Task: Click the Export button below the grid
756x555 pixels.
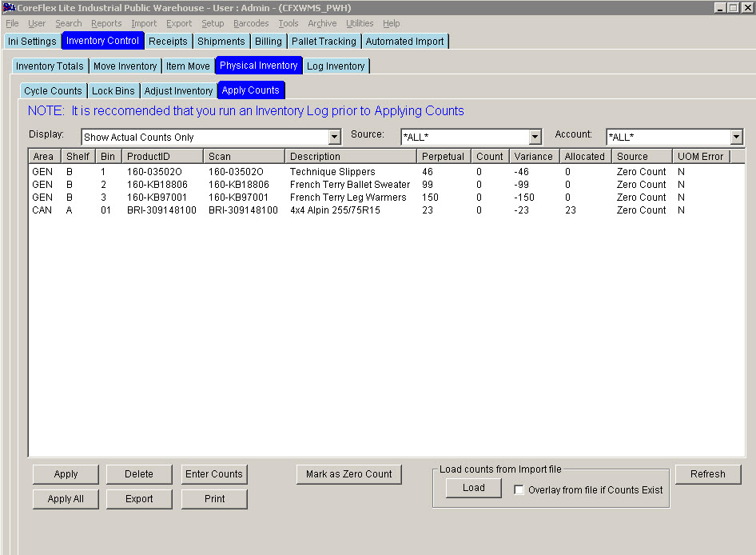Action: [139, 499]
